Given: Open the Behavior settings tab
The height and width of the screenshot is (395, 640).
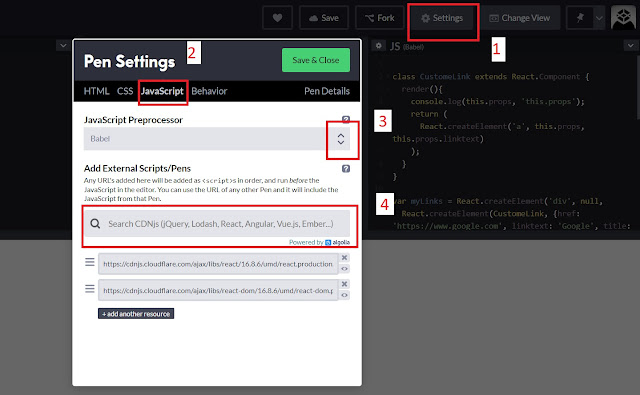Looking at the screenshot, I should [209, 91].
